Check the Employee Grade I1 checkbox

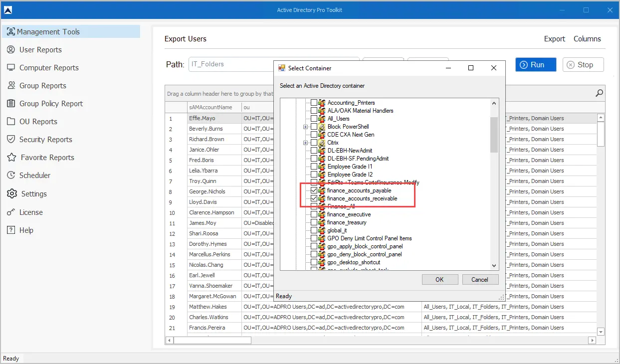314,167
